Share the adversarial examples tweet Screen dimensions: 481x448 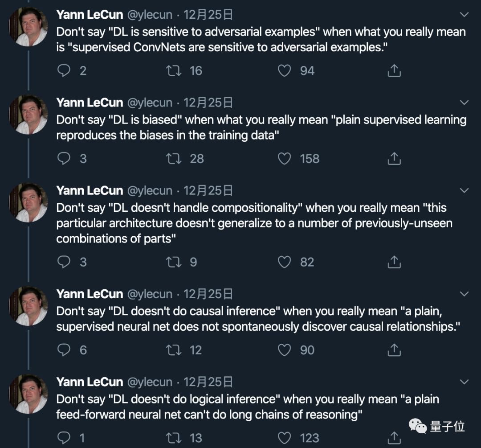pyautogui.click(x=394, y=71)
